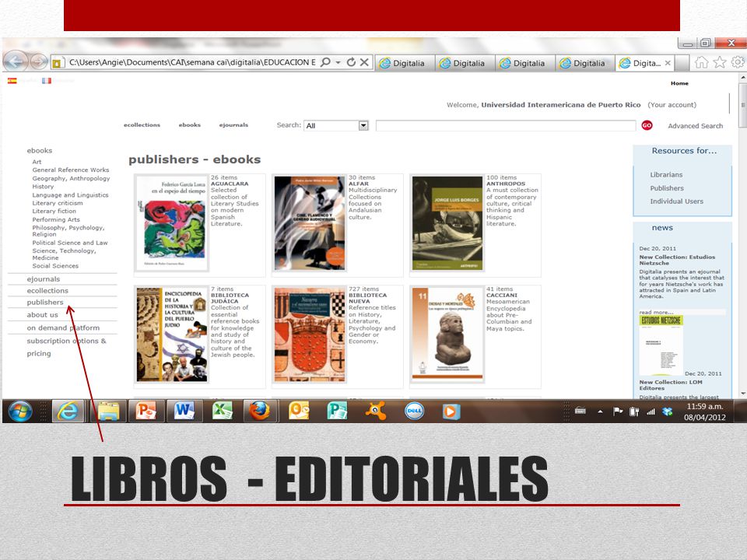
Task: Open address bar autocomplete dropdown arrow
Action: pyautogui.click(x=338, y=62)
